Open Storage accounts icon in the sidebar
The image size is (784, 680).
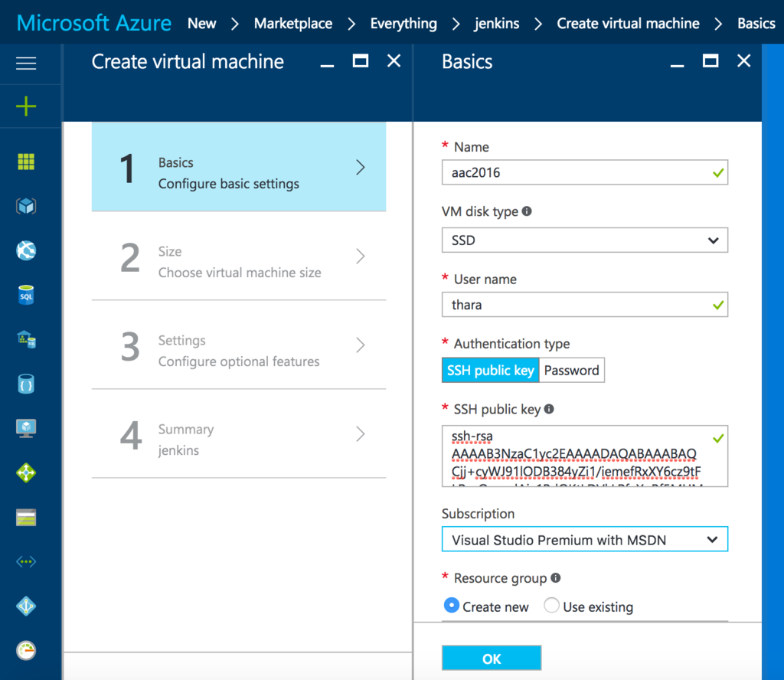click(x=26, y=518)
